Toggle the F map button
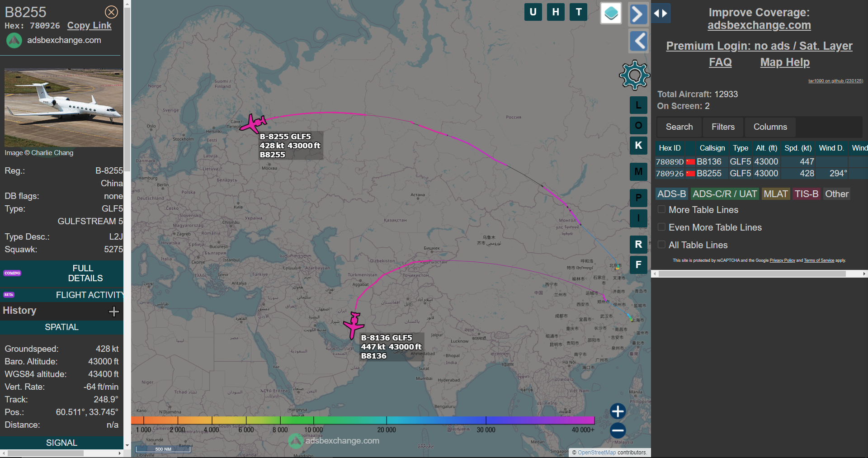The width and height of the screenshot is (868, 458). click(x=638, y=265)
